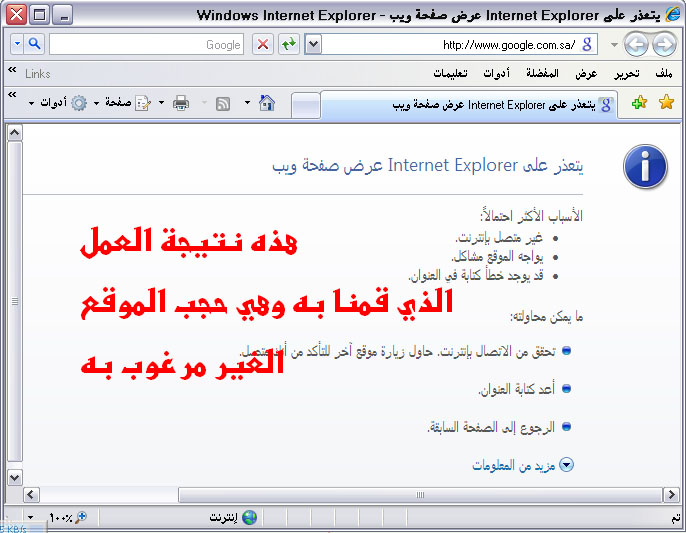The height and width of the screenshot is (533, 686).
Task: Click Add to Favorites green plus star
Action: pos(639,103)
